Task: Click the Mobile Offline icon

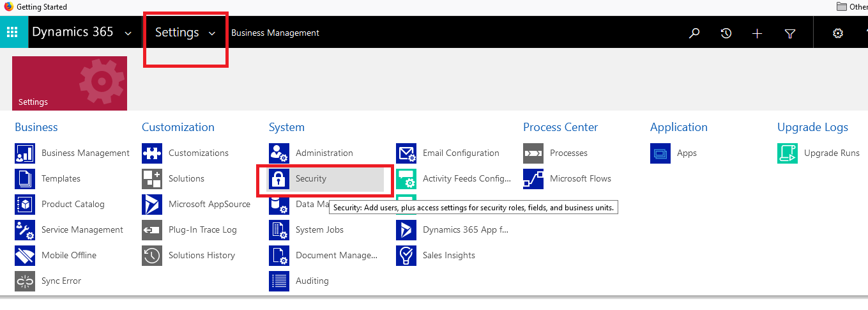Action: (x=25, y=256)
